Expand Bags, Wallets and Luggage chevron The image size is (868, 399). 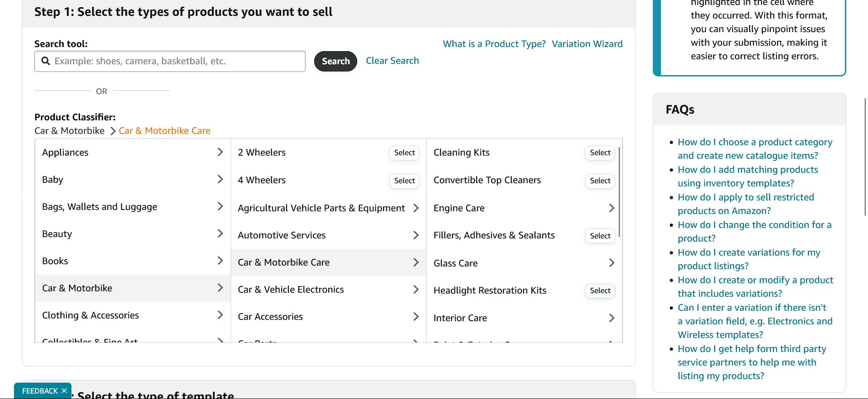click(x=220, y=206)
